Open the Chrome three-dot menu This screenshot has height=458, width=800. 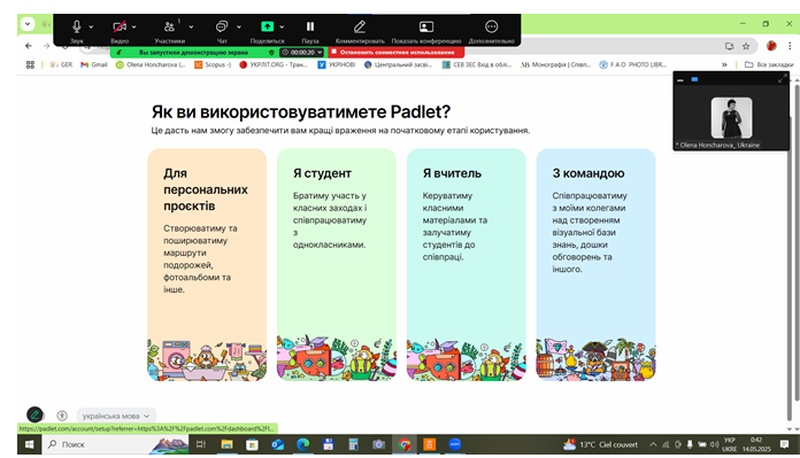789,46
